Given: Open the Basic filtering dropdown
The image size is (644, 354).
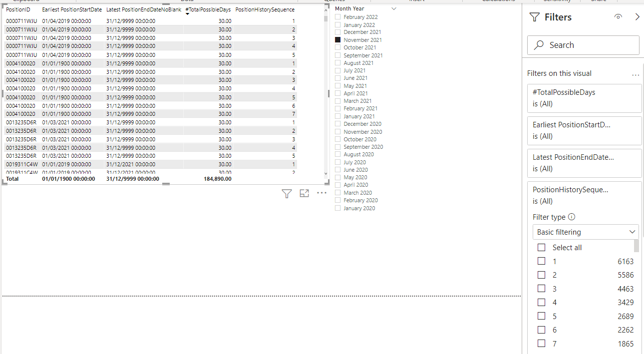Looking at the screenshot, I should coord(586,232).
